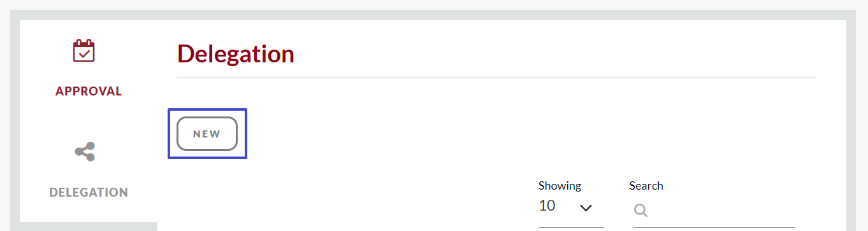Click the blue outline around NEW

tap(207, 109)
